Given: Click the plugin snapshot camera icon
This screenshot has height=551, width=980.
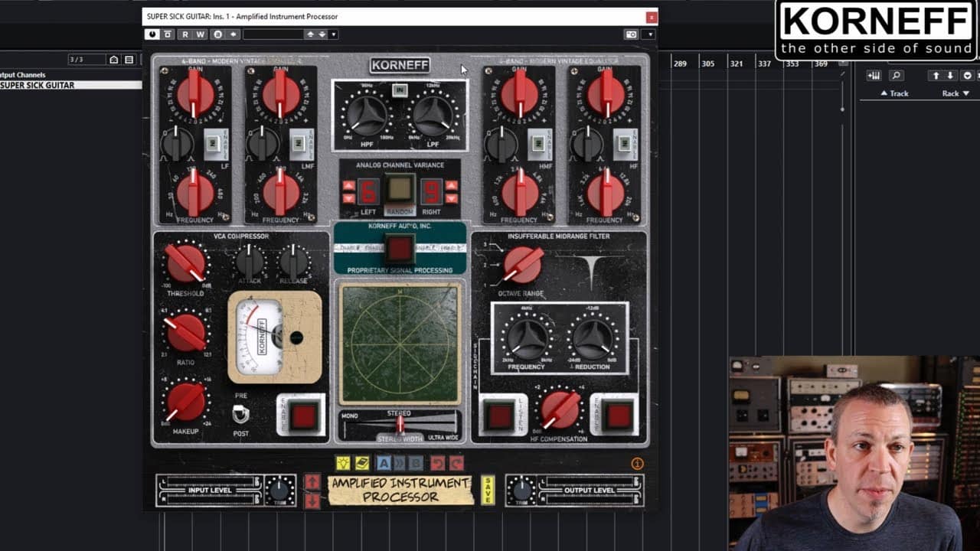Looking at the screenshot, I should (x=631, y=34).
